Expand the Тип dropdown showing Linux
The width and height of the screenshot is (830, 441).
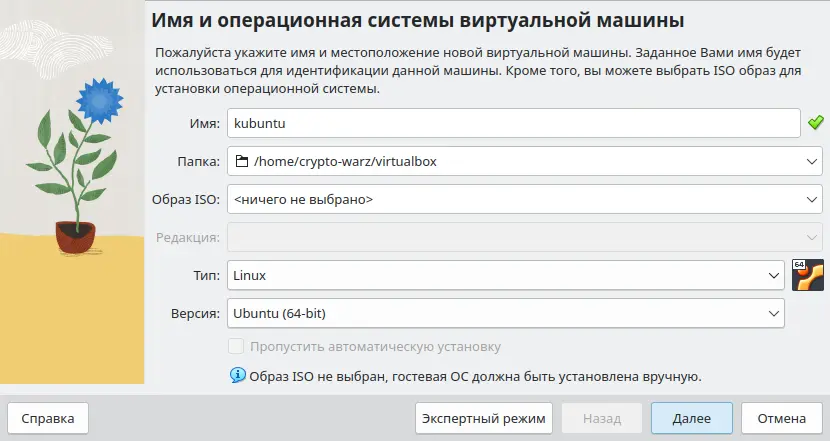[x=506, y=275]
